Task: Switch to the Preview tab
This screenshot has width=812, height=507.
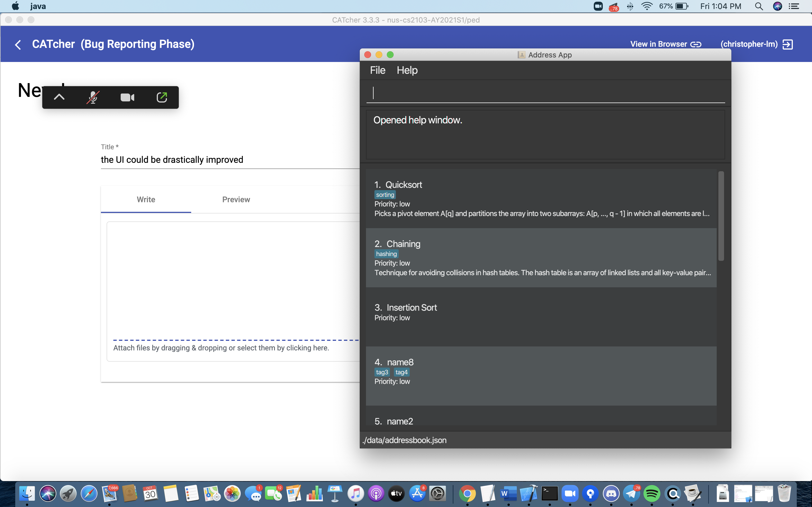Action: [x=236, y=199]
